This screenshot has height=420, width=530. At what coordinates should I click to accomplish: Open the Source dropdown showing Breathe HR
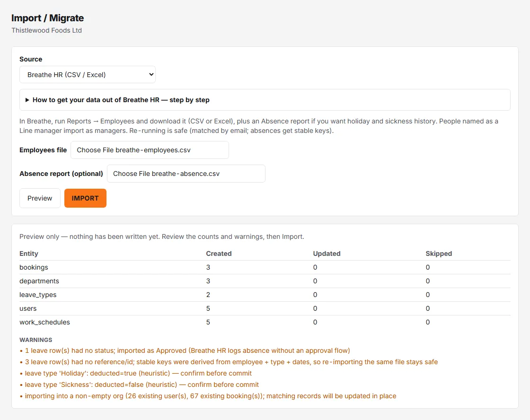pyautogui.click(x=87, y=75)
